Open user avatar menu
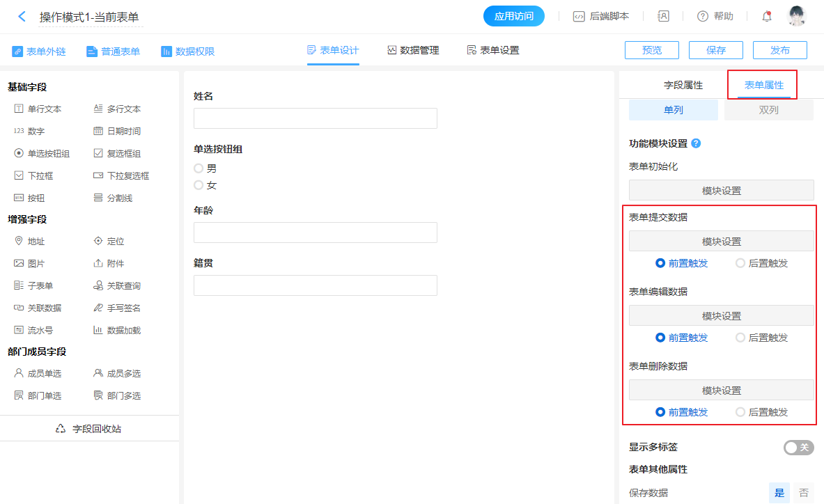 coord(797,16)
